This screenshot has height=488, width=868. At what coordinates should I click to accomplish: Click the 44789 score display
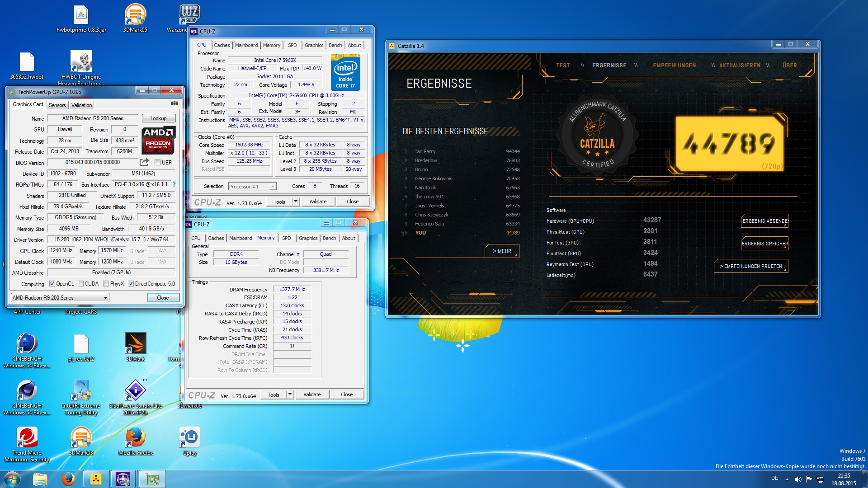[729, 144]
